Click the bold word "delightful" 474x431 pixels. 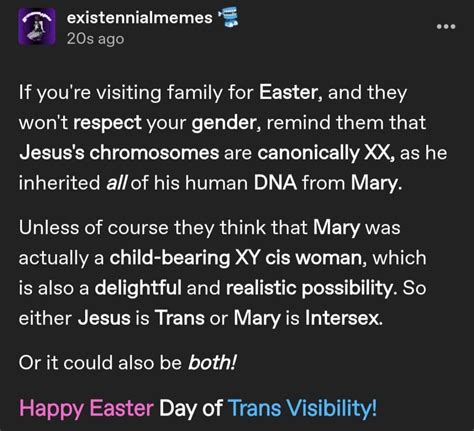point(138,288)
